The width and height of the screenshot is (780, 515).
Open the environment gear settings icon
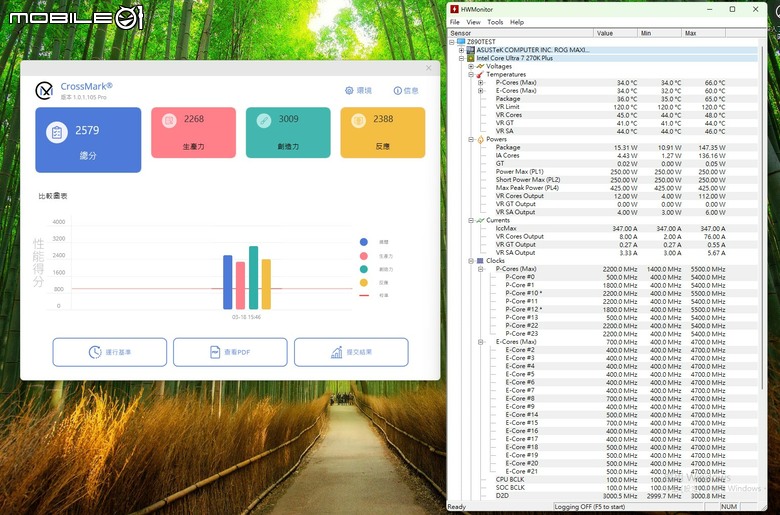349,91
